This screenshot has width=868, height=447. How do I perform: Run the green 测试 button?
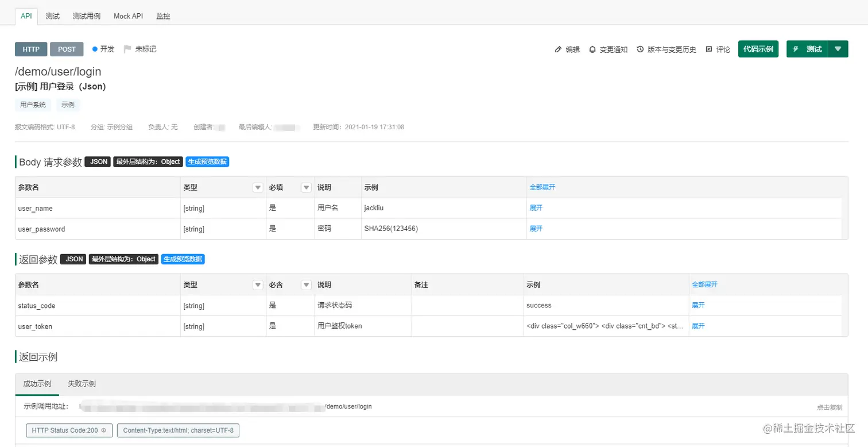click(x=808, y=49)
